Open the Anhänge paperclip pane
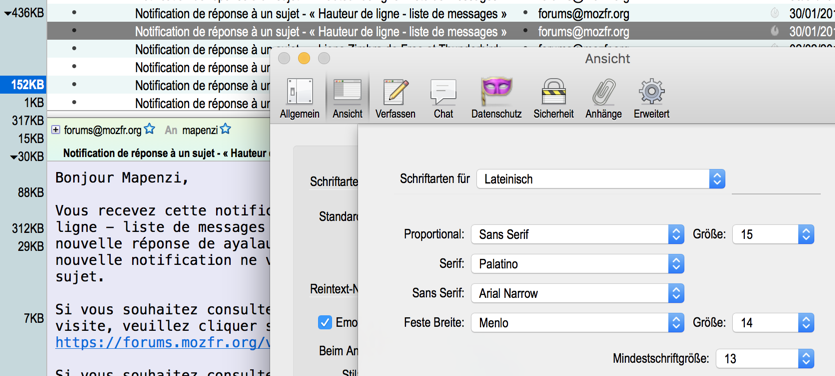 click(603, 99)
